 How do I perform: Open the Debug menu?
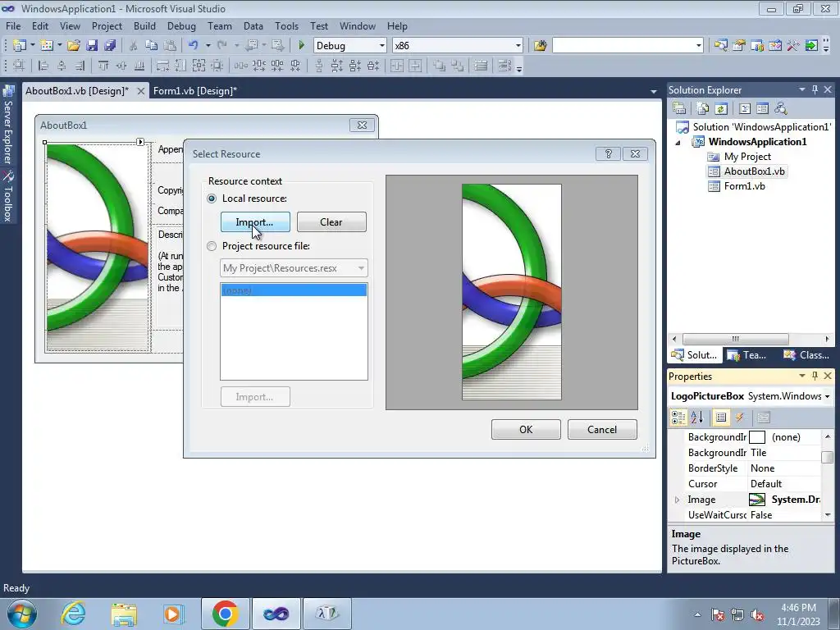[181, 25]
